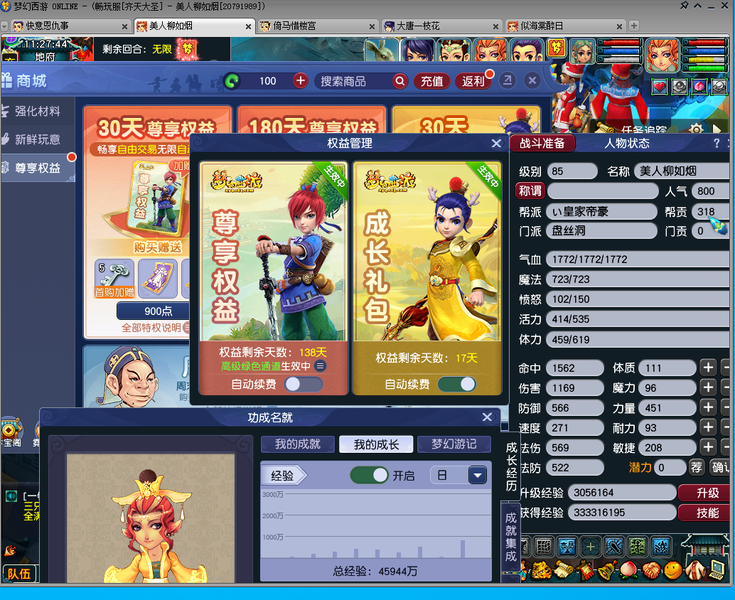This screenshot has height=600, width=735.
Task: Toggle 自动续费 on 尊享权益 card
Action: click(303, 384)
